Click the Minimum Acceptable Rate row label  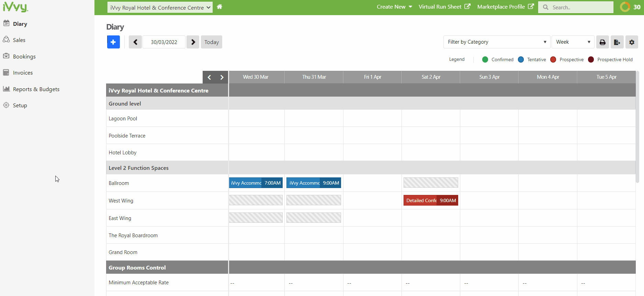click(139, 283)
